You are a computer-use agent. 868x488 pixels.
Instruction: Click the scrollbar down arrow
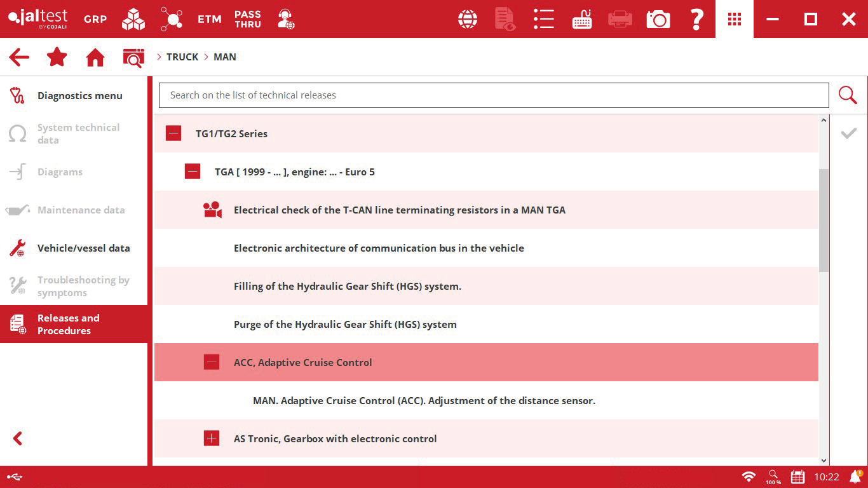pos(824,461)
